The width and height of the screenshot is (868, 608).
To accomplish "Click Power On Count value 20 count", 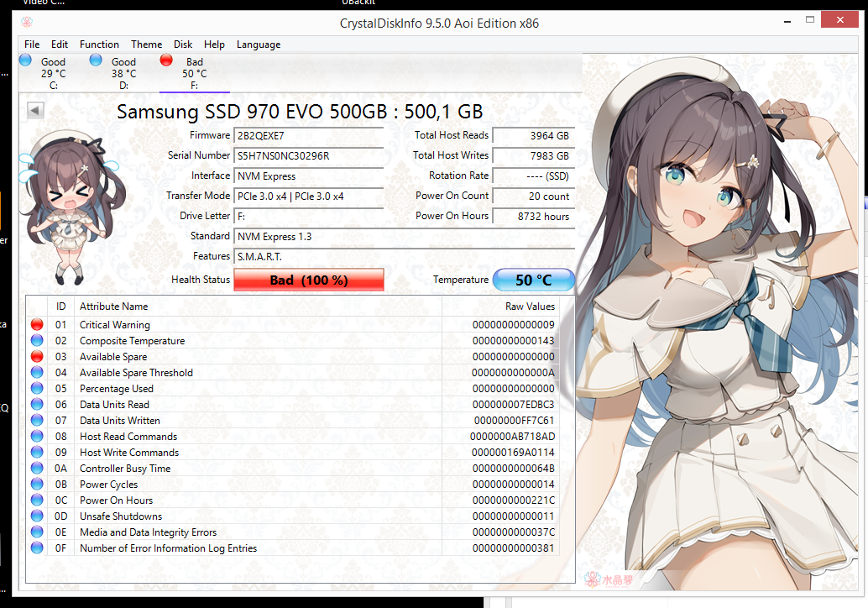I will [x=534, y=196].
